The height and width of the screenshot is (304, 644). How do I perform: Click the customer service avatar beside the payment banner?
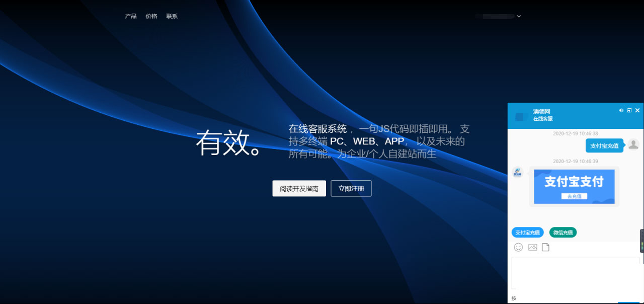pyautogui.click(x=517, y=171)
